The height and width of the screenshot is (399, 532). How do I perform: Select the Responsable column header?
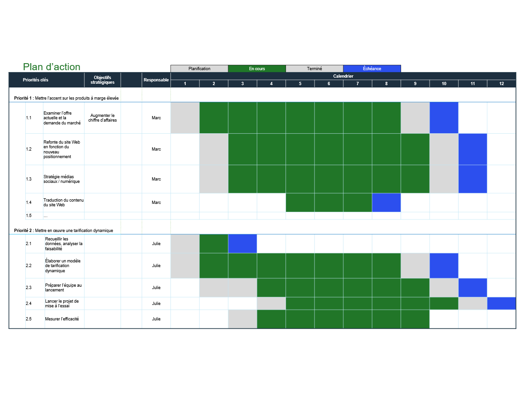[156, 80]
